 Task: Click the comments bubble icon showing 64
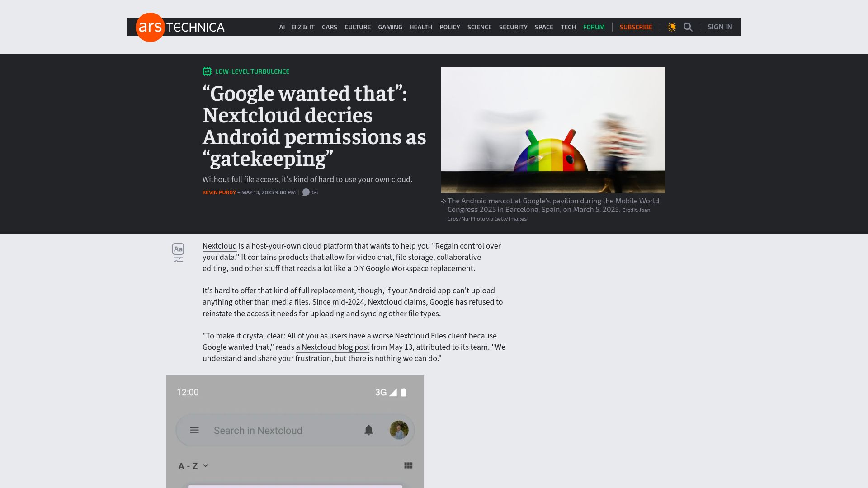click(306, 192)
